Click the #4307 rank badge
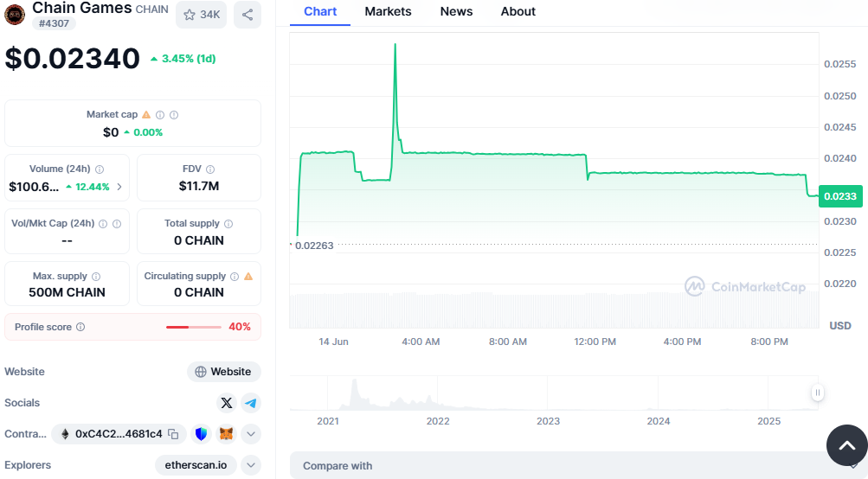The image size is (868, 479). [x=54, y=24]
